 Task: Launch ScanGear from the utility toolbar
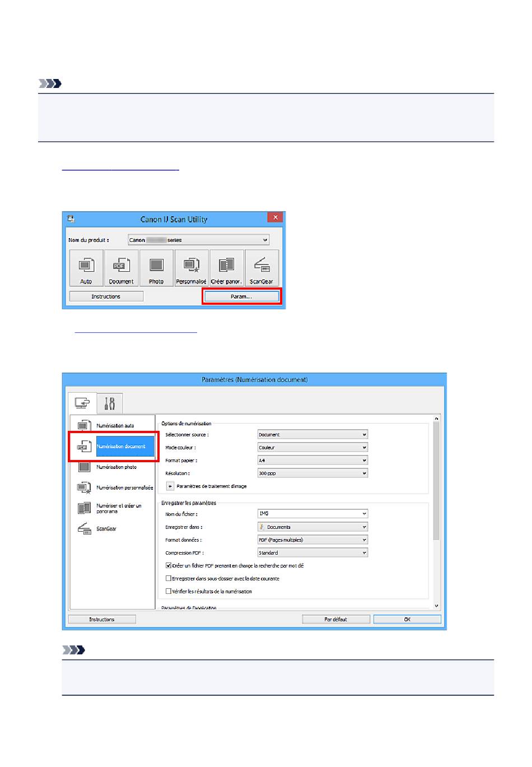tap(262, 268)
